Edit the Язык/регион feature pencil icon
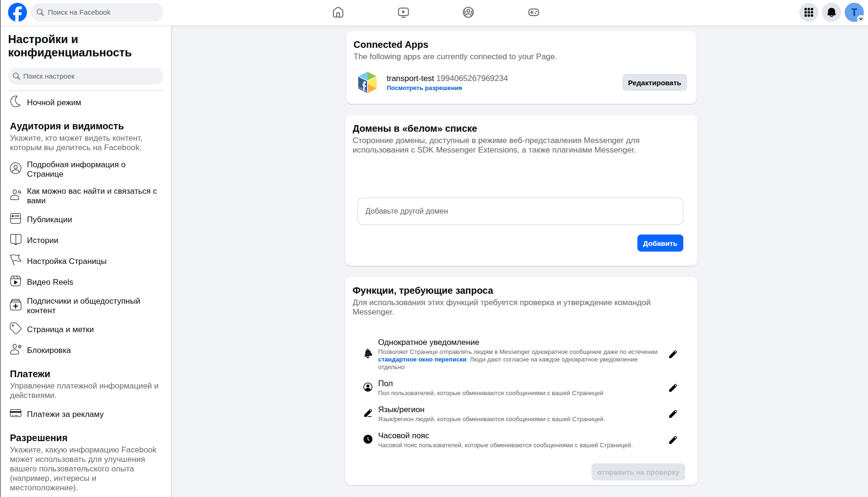Image resolution: width=868 pixels, height=497 pixels. coord(673,414)
